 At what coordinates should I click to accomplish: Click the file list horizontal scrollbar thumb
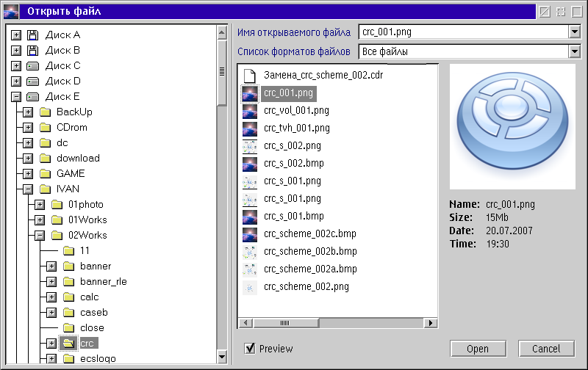pyautogui.click(x=283, y=322)
